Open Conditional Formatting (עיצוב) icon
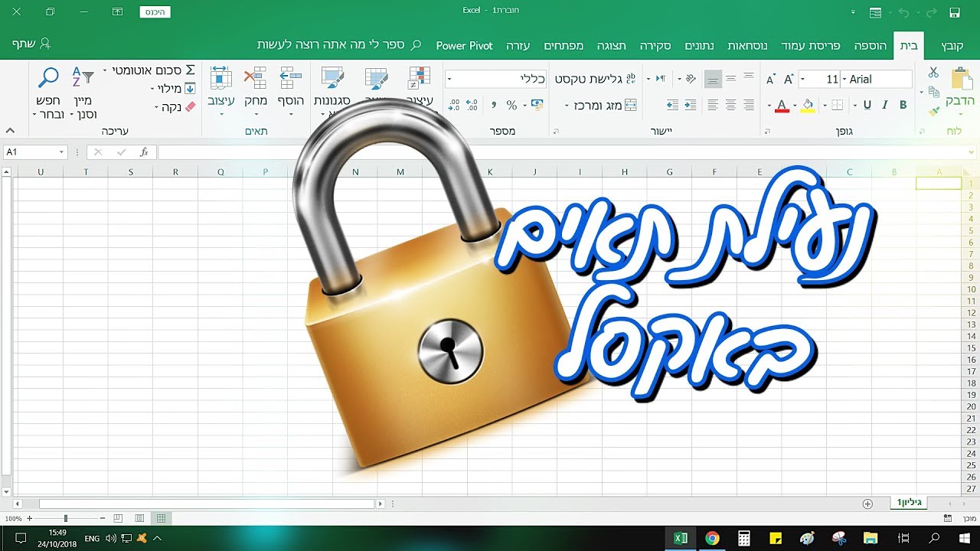 click(420, 78)
